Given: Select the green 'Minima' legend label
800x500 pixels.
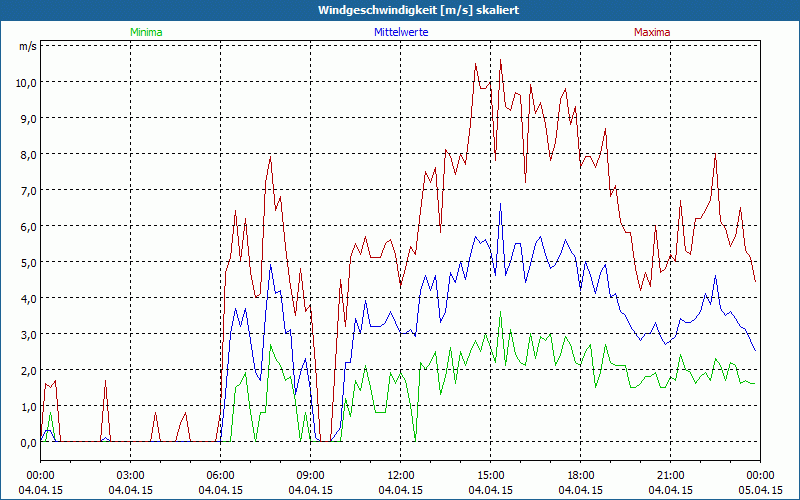Looking at the screenshot, I should 146,32.
